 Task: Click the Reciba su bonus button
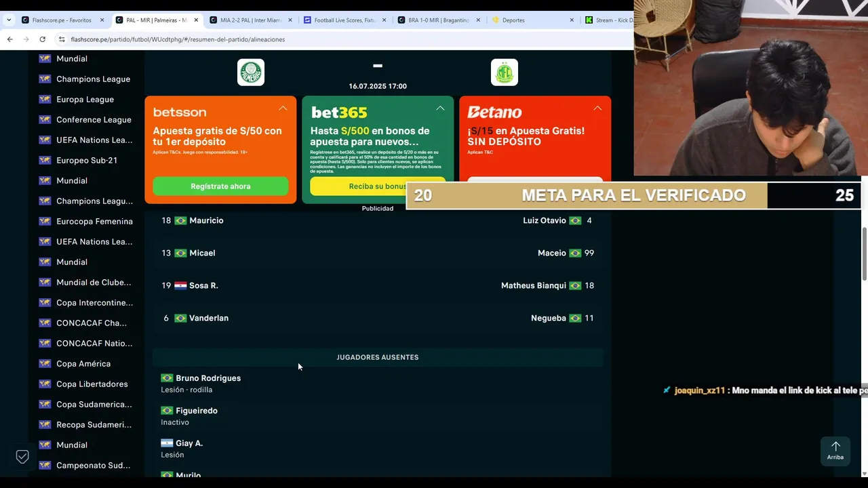point(378,186)
